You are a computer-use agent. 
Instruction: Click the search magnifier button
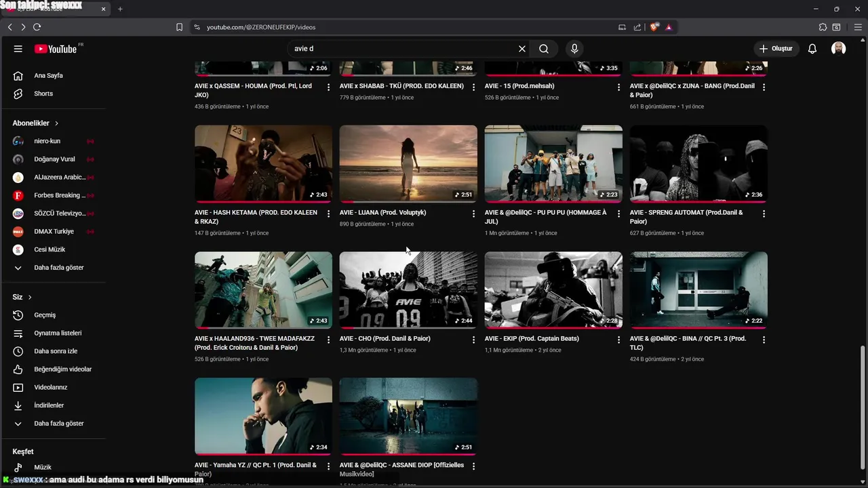point(544,49)
